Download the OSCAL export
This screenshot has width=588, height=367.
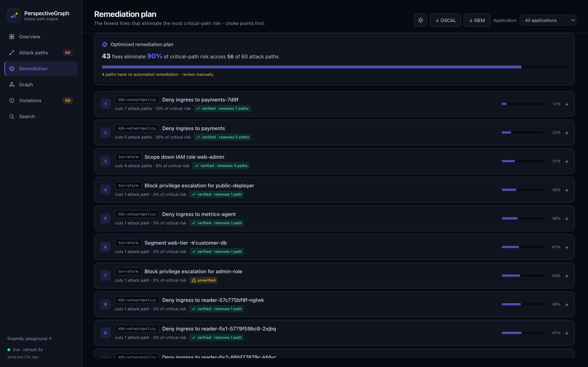[446, 20]
